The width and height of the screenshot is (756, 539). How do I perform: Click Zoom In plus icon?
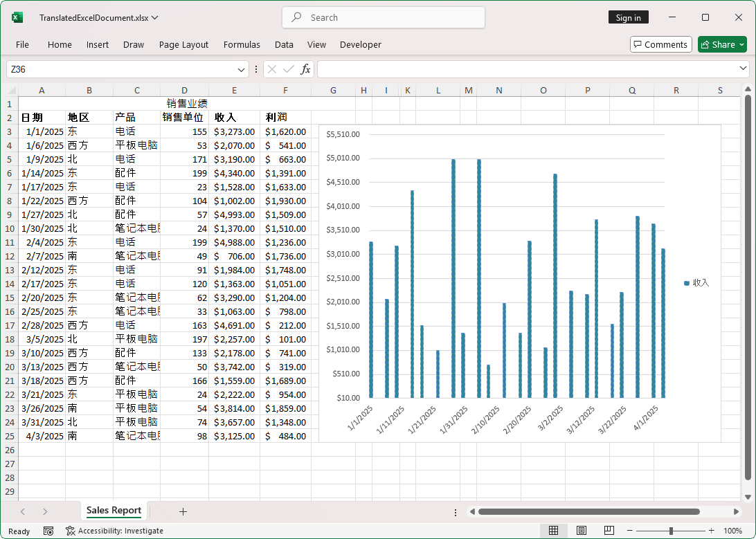(x=710, y=530)
